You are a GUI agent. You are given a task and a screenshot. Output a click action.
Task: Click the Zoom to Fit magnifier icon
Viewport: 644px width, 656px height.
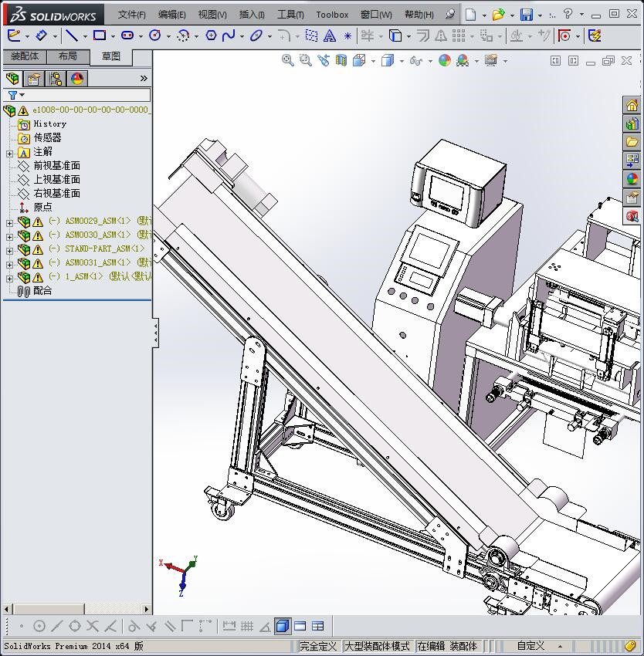tap(288, 60)
